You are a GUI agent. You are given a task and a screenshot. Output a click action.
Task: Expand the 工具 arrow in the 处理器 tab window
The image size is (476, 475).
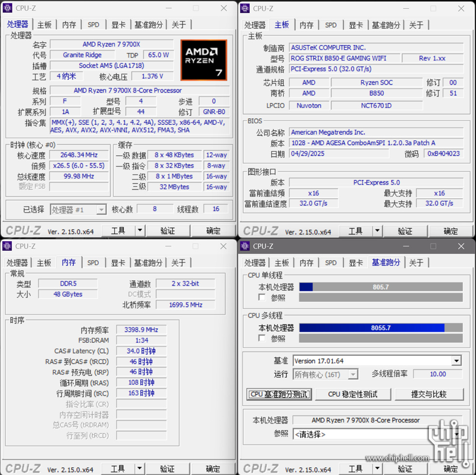tap(140, 230)
